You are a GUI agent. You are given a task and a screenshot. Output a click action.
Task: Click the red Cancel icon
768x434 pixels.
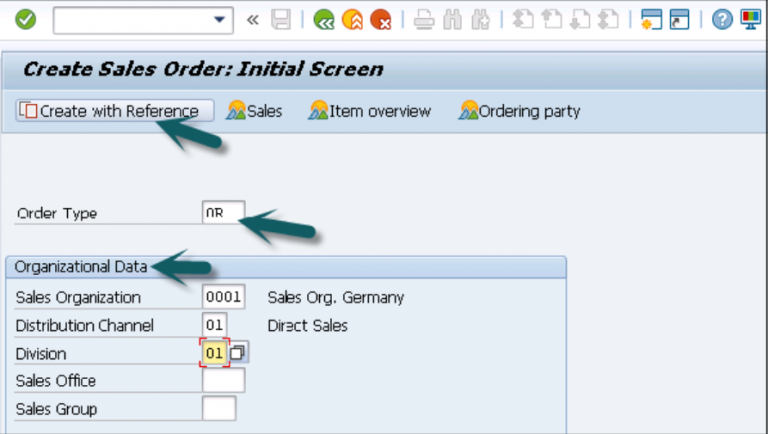(380, 19)
